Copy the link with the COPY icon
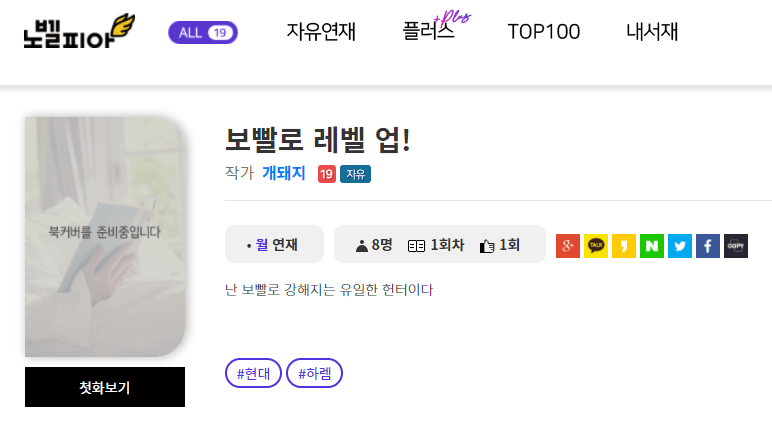772x422 pixels. click(x=736, y=246)
